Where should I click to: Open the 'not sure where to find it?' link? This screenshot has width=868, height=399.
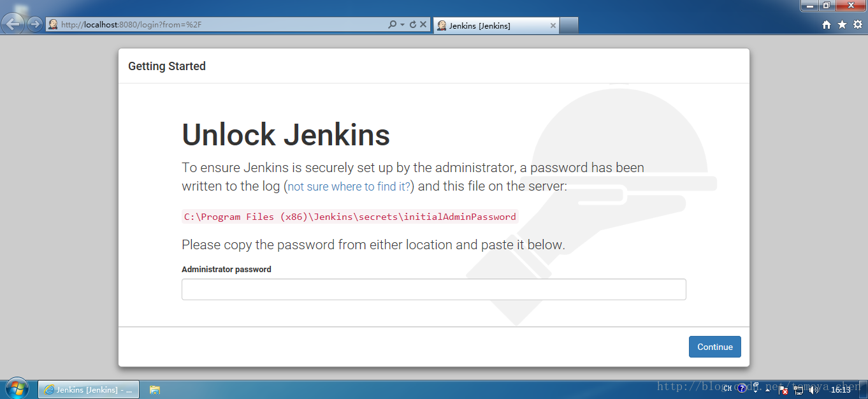(x=349, y=187)
